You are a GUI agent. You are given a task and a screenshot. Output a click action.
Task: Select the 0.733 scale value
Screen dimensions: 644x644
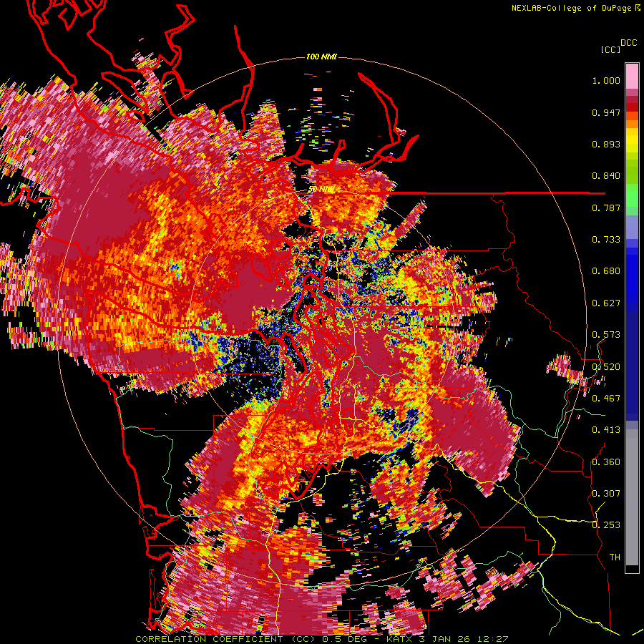(606, 240)
